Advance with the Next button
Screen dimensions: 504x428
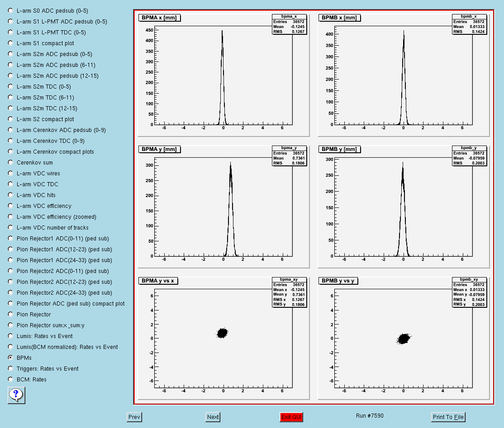pos(213,417)
